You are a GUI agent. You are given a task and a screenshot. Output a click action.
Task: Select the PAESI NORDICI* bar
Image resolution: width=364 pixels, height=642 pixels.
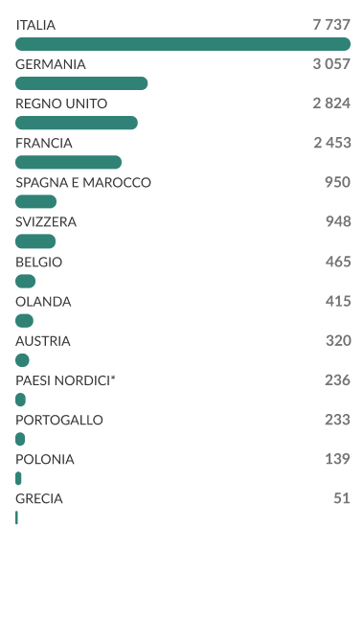(20, 400)
